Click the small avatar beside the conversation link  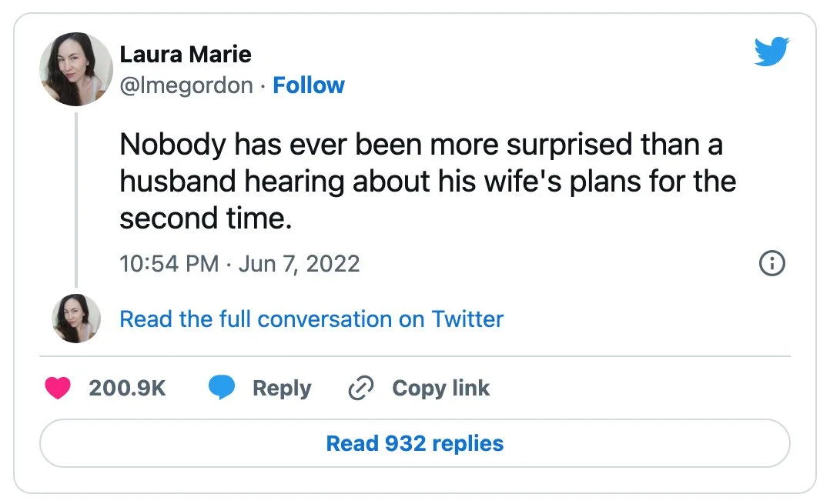(x=76, y=319)
